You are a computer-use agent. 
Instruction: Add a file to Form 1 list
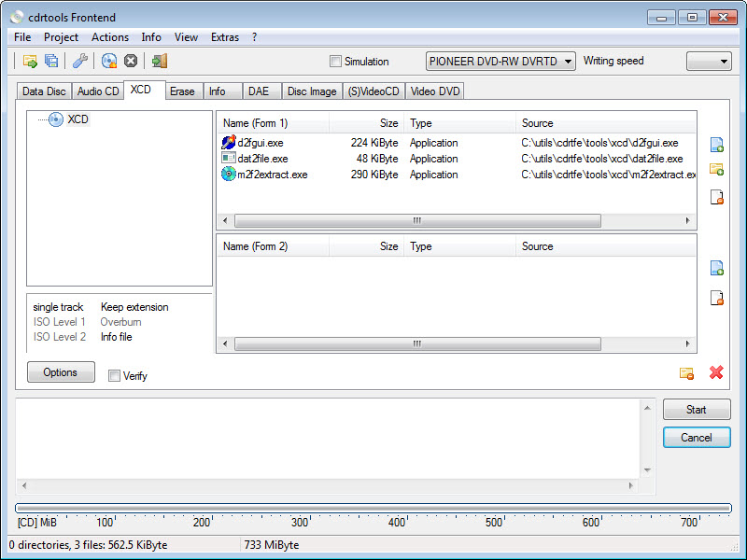(x=716, y=145)
